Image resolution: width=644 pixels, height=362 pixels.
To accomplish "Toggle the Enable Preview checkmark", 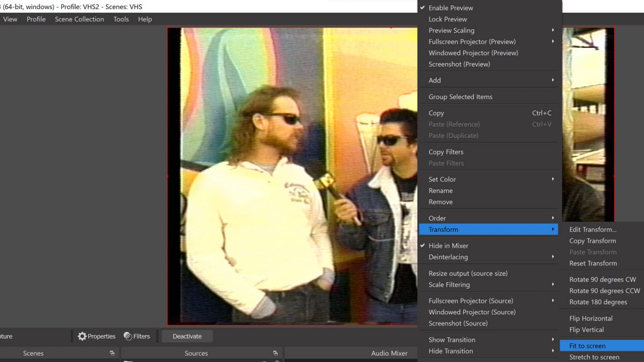I will pyautogui.click(x=450, y=8).
